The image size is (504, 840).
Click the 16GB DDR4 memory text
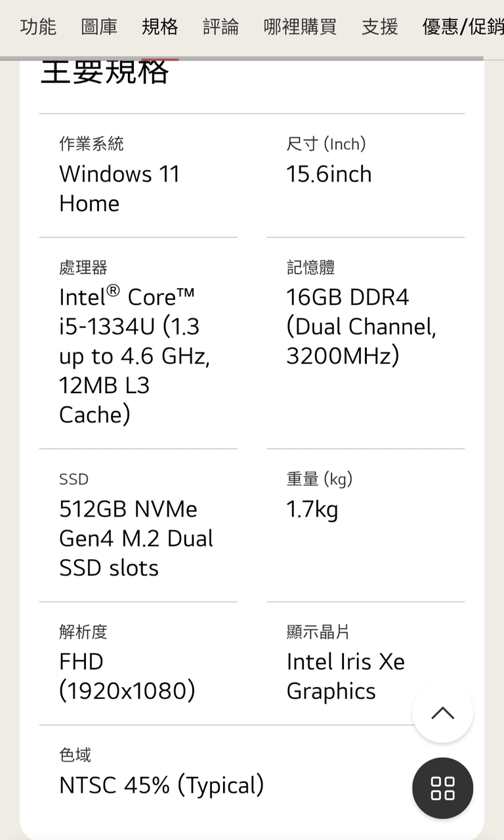tap(361, 326)
